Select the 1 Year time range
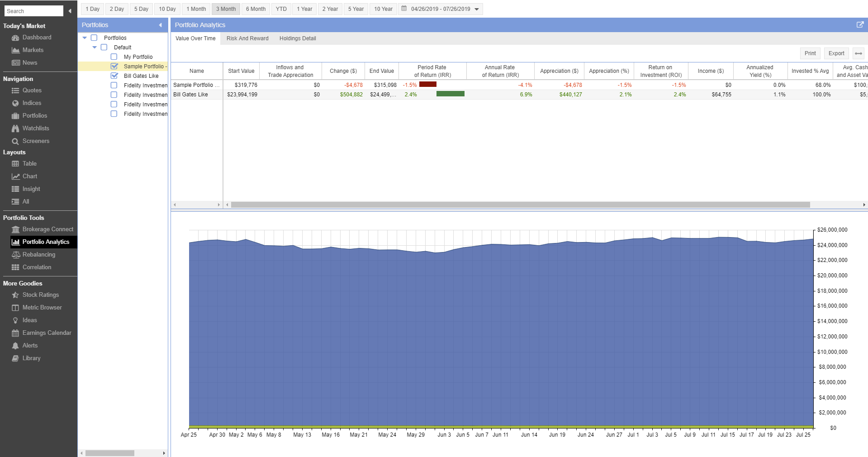 (x=304, y=9)
